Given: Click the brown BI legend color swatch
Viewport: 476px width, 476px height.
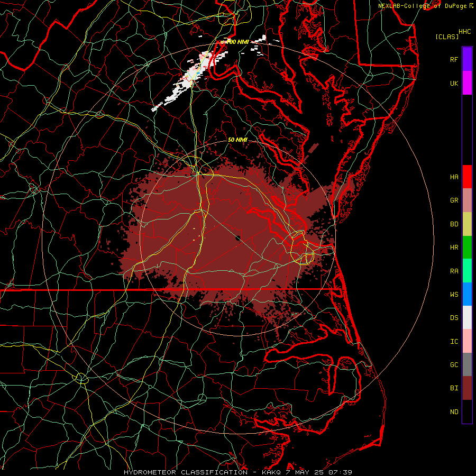Looking at the screenshot, I should pos(467,388).
